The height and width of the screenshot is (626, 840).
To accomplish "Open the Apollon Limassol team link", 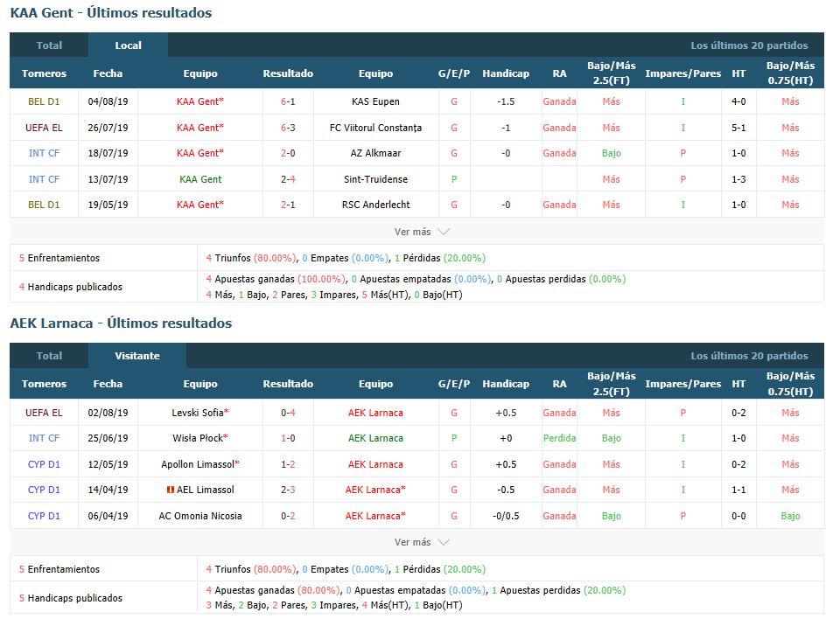I will [x=198, y=464].
